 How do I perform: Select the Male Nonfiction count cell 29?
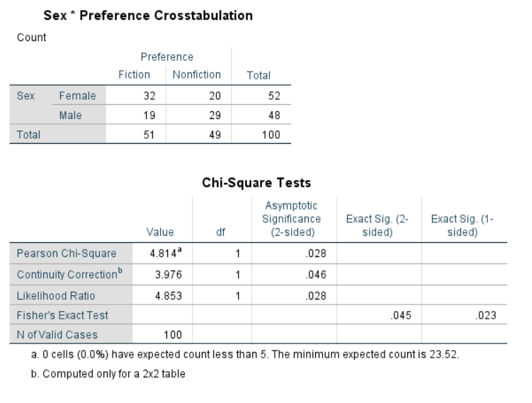[215, 115]
